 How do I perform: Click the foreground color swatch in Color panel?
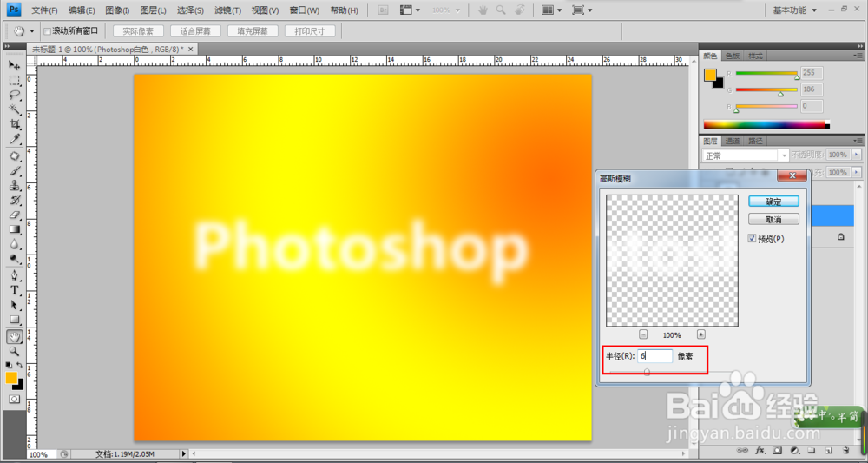pyautogui.click(x=710, y=76)
